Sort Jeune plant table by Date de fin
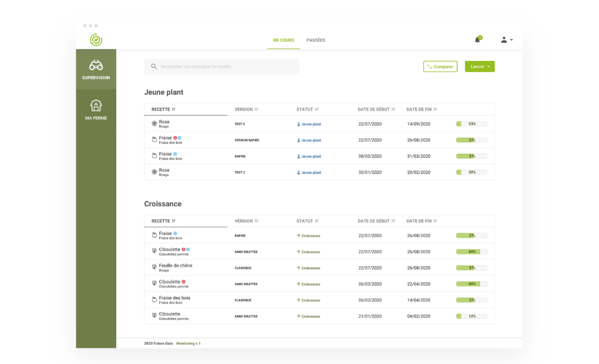 coord(422,109)
